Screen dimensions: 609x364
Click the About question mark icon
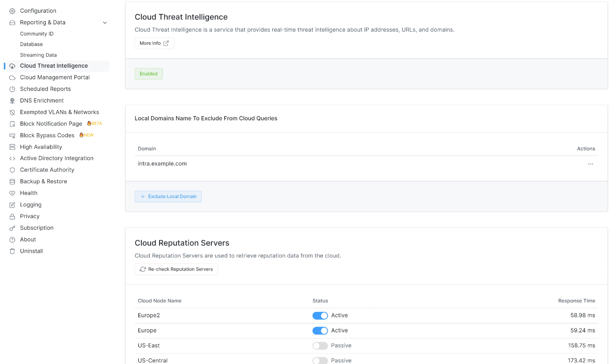click(12, 240)
